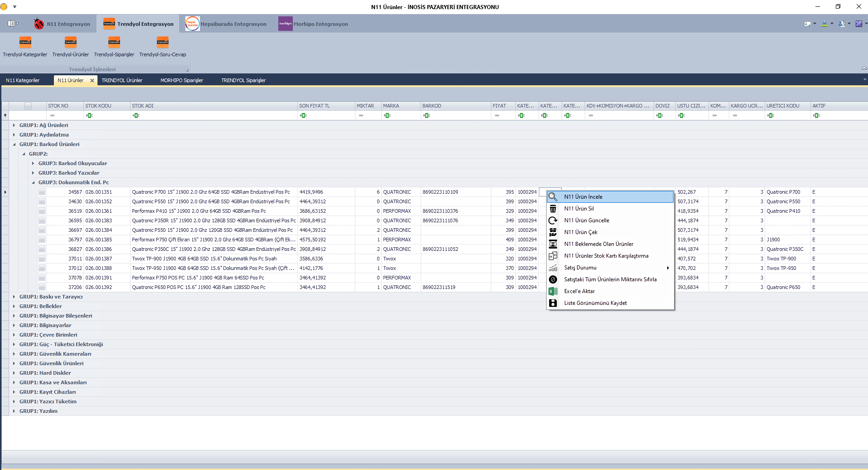Screen dimensions: 868x470
Task: Expand GRUP1: Bilgisayarlar group
Action: [14, 325]
